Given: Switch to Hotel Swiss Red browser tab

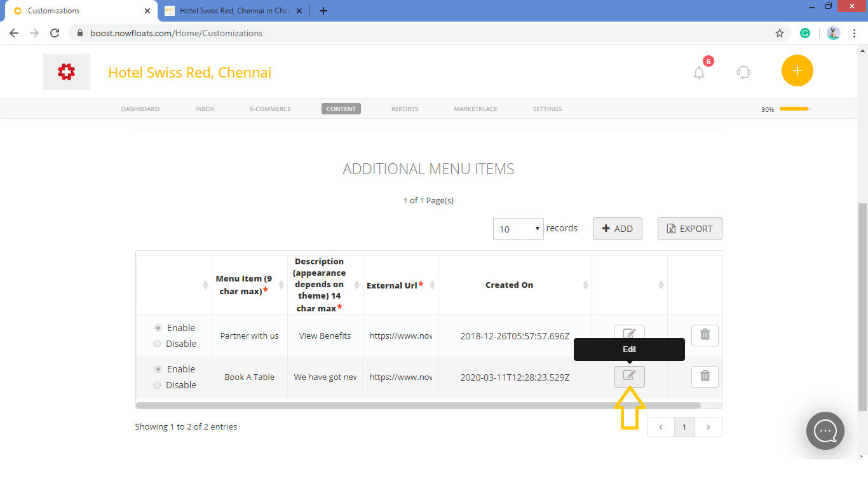Looking at the screenshot, I should point(233,11).
